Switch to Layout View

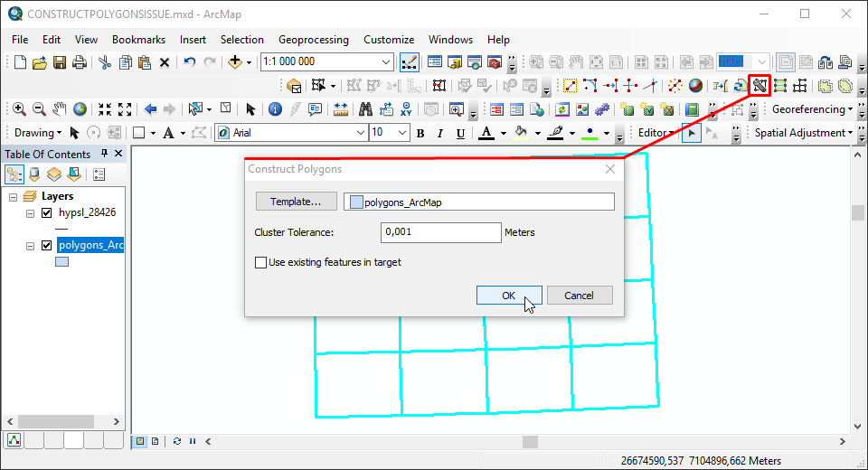click(155, 441)
